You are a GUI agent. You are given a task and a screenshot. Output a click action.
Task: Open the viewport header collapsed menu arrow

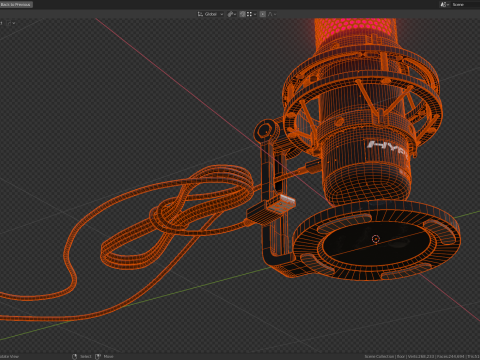[x=14, y=23]
